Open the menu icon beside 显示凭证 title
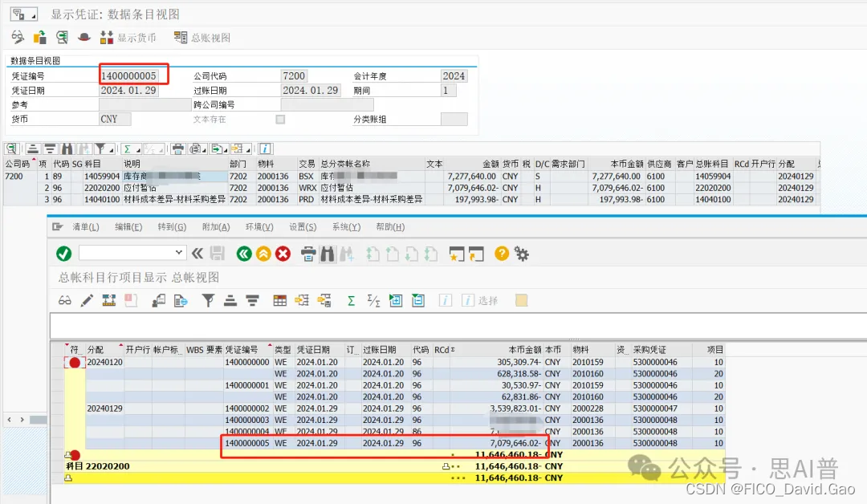 (x=23, y=14)
